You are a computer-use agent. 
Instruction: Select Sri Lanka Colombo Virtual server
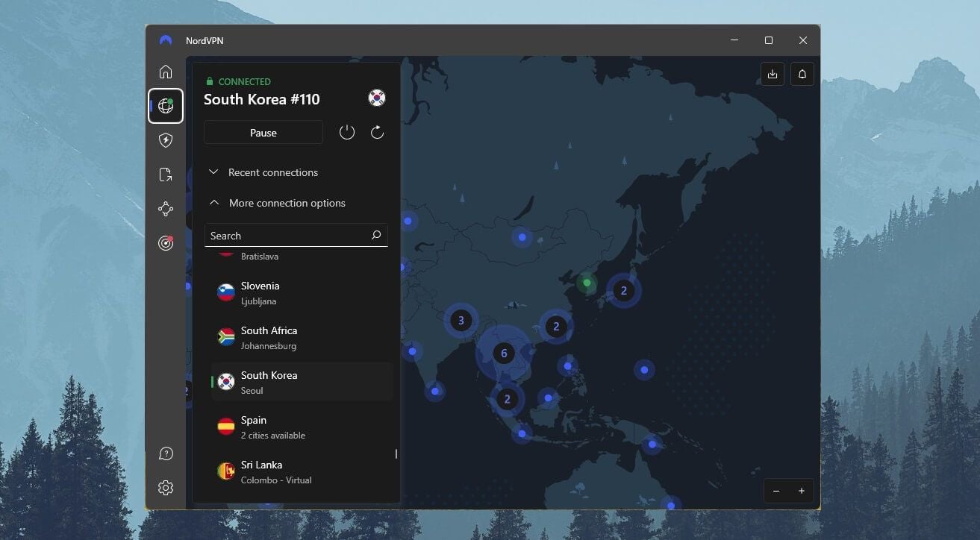pos(302,471)
